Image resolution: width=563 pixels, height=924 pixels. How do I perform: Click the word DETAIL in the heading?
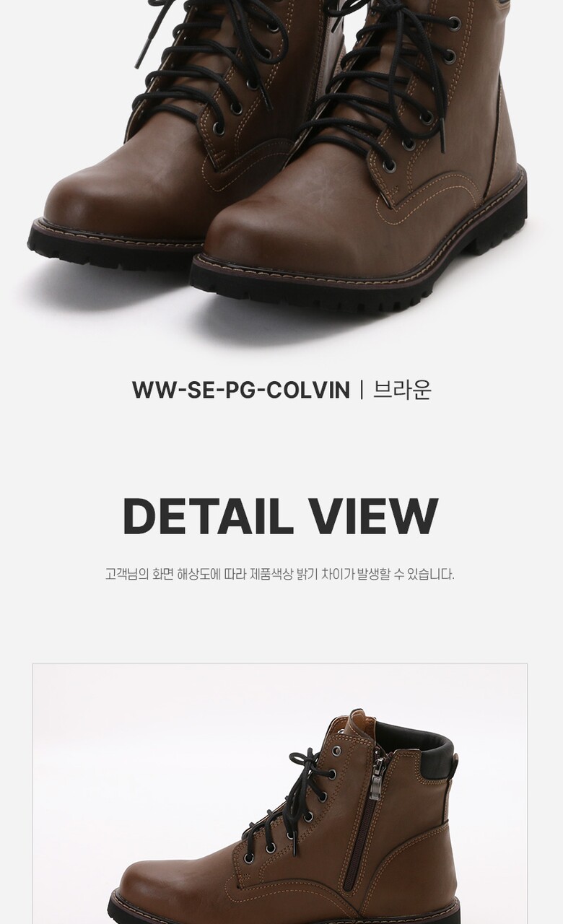click(208, 516)
